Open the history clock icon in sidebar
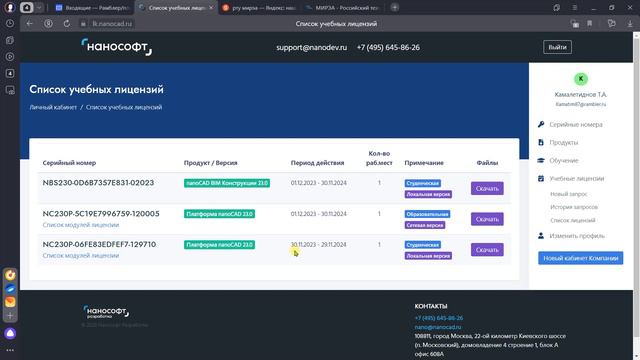This screenshot has width=640, height=360. click(x=10, y=24)
